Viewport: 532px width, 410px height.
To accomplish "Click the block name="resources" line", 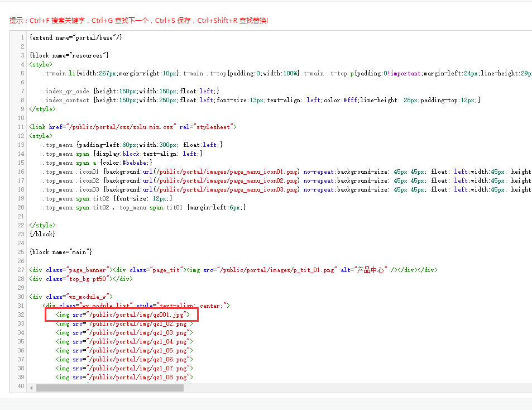I will click(x=69, y=56).
